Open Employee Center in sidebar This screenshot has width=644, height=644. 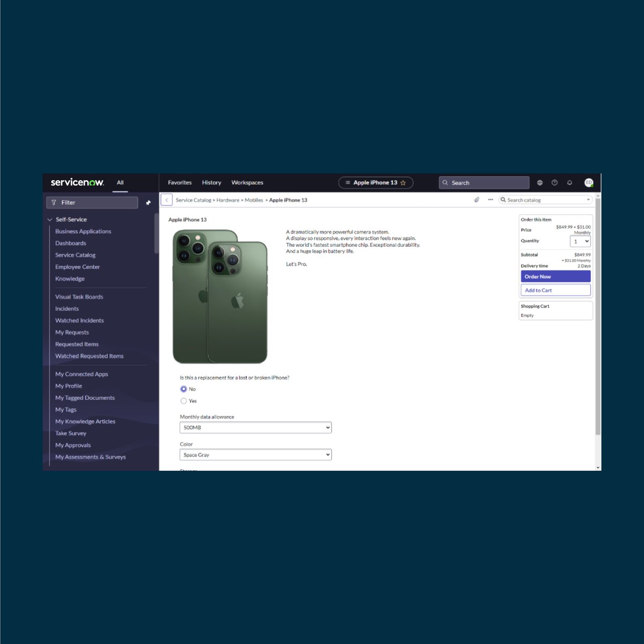tap(78, 267)
